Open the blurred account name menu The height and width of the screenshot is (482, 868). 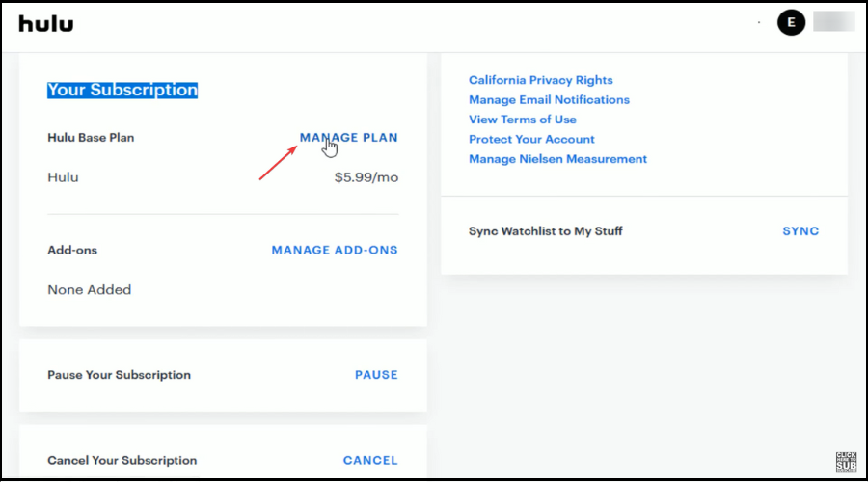[x=833, y=22]
